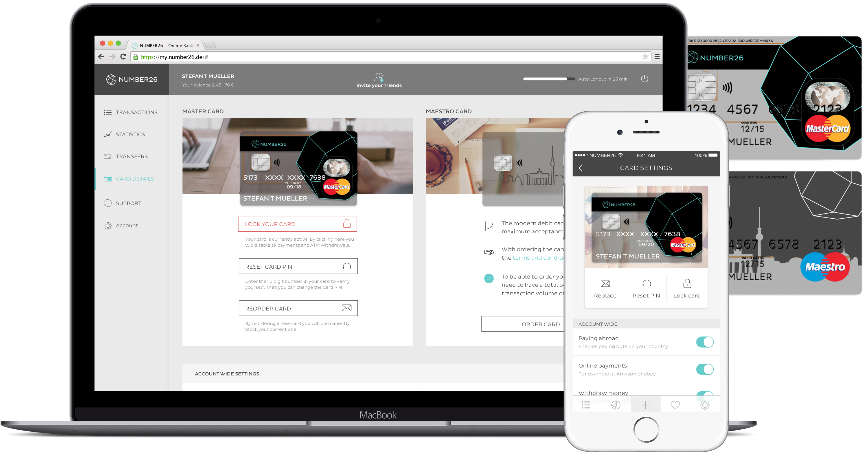
Task: Click the Lock card icon in mobile
Action: (x=687, y=284)
